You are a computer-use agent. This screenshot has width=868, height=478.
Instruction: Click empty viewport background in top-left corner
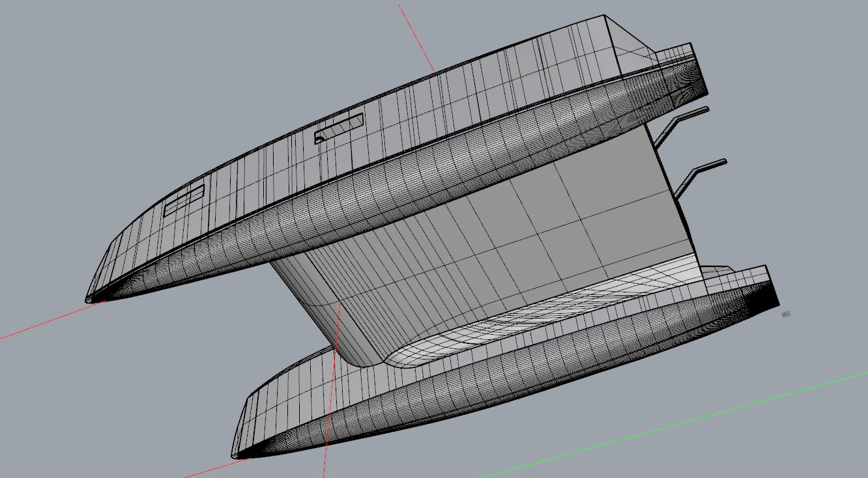[x=52, y=39]
